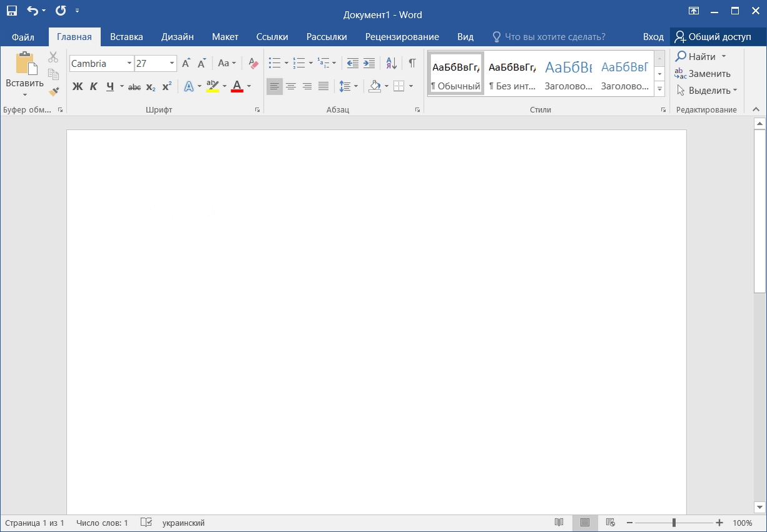Image resolution: width=767 pixels, height=532 pixels.
Task: Select justify text alignment
Action: [x=323, y=86]
